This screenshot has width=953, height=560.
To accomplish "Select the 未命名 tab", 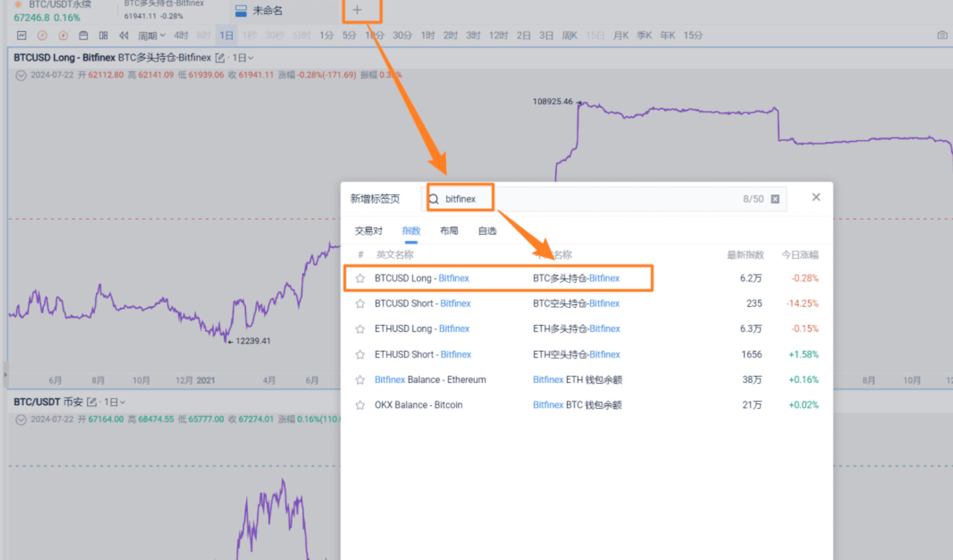I will tap(268, 11).
